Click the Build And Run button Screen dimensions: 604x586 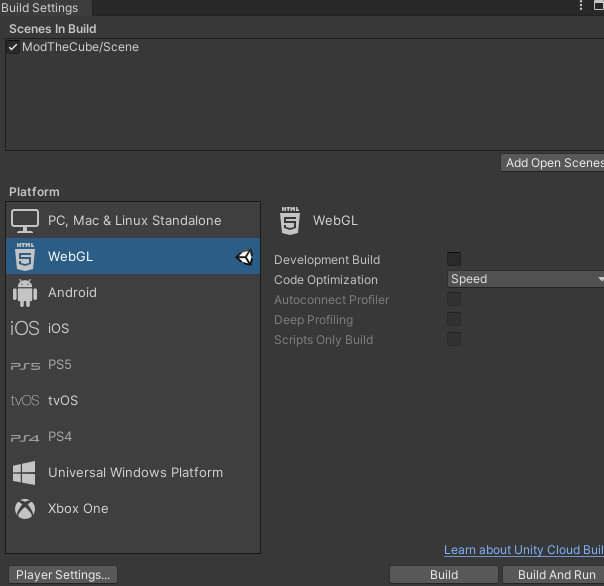click(x=554, y=575)
